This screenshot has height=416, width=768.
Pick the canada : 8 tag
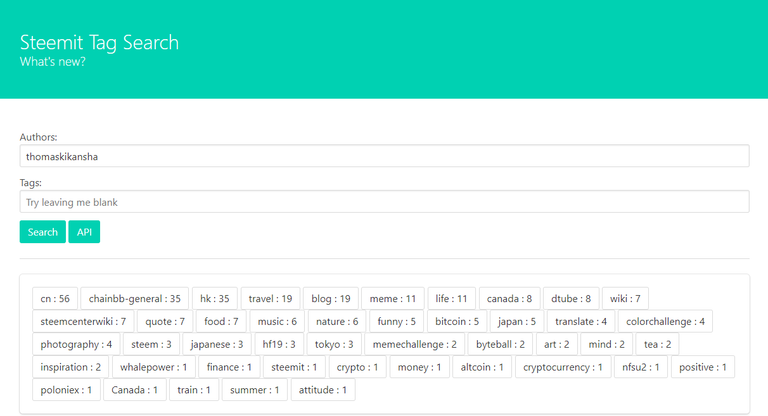coord(509,298)
